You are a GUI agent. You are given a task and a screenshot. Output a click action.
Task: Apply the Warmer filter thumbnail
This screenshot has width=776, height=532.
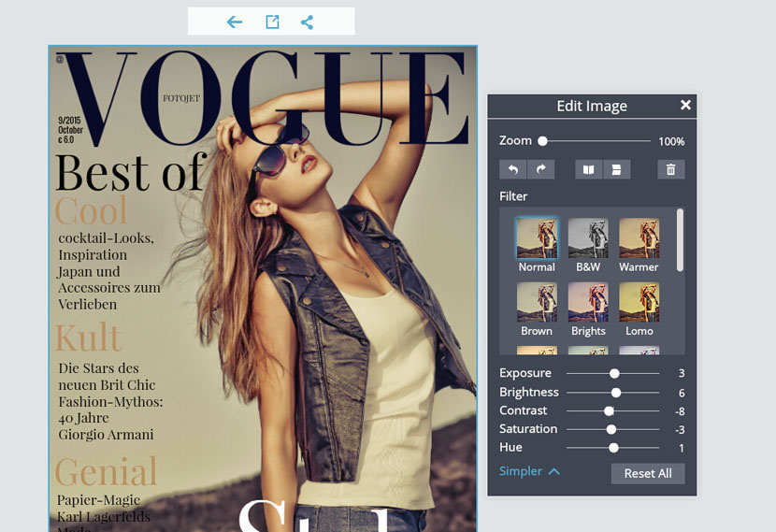point(639,238)
